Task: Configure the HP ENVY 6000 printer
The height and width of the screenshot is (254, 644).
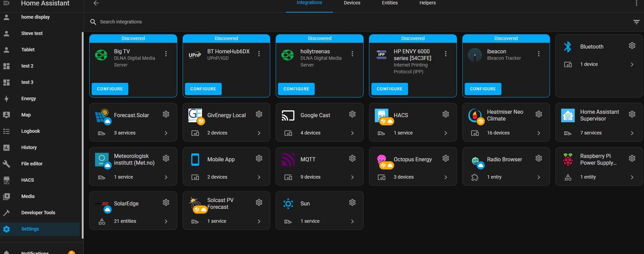Action: pyautogui.click(x=390, y=89)
